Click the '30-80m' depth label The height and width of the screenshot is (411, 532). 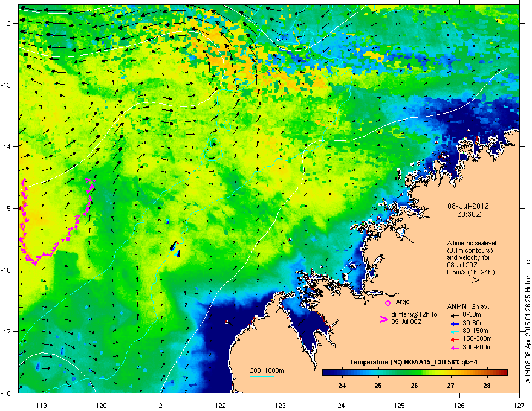click(x=473, y=323)
